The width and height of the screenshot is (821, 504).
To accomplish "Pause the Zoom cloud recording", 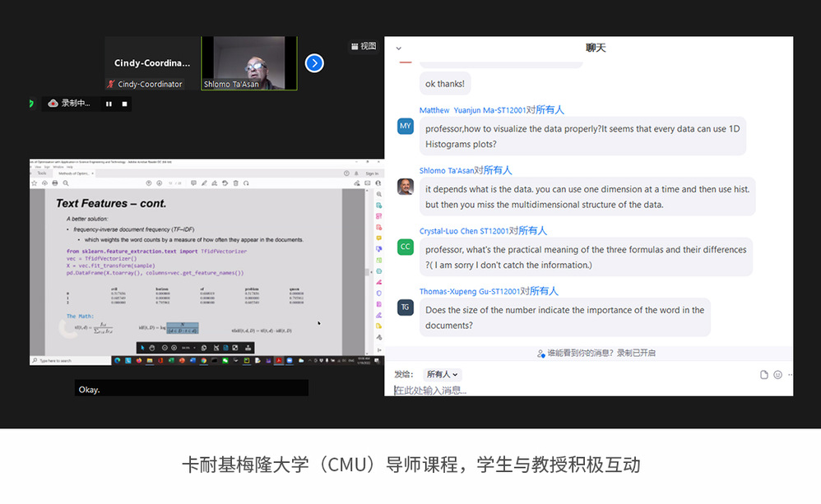I will [x=109, y=104].
